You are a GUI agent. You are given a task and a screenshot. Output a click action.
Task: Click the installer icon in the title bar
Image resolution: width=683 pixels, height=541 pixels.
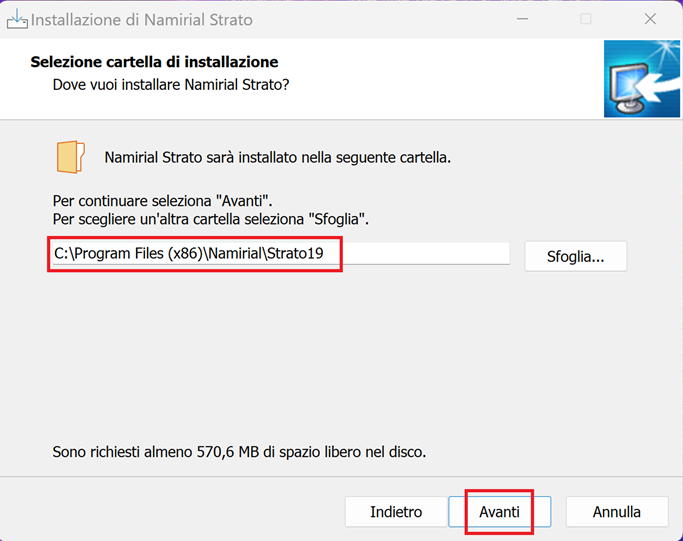click(x=17, y=19)
